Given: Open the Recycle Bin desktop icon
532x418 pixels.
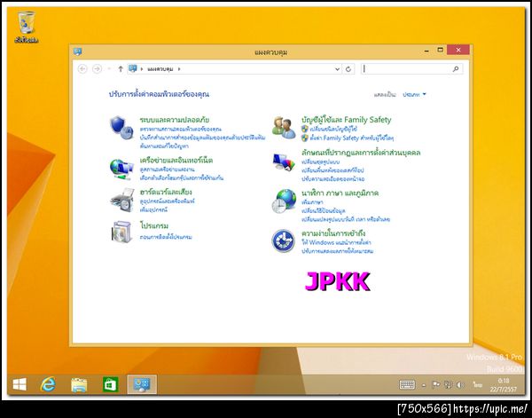Looking at the screenshot, I should [26, 28].
